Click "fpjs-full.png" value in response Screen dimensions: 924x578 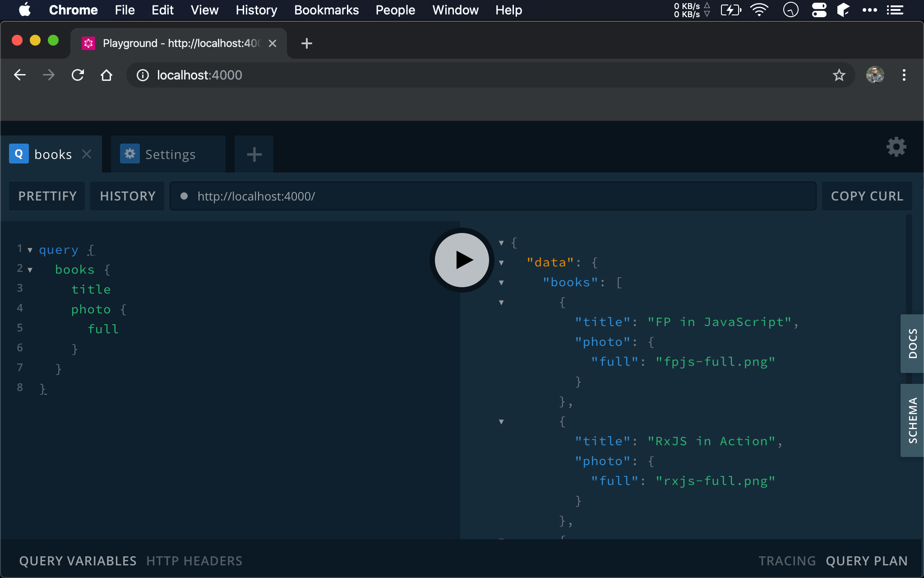click(x=715, y=362)
